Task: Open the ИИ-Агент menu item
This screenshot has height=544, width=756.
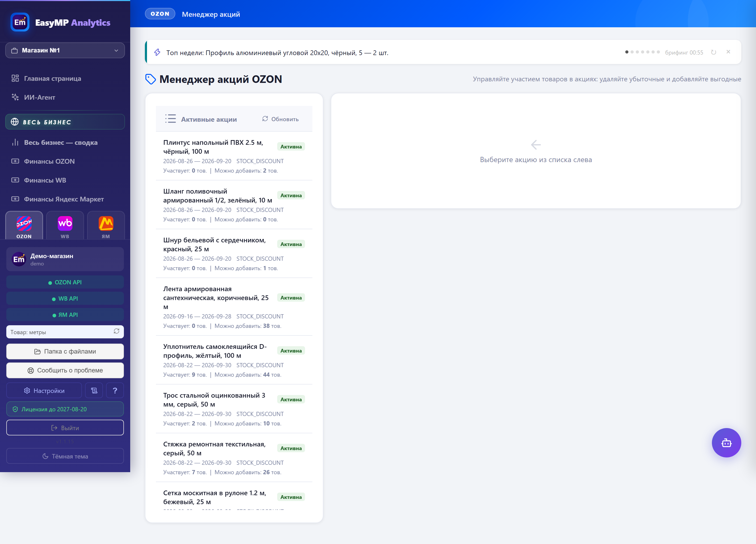Action: click(x=65, y=97)
